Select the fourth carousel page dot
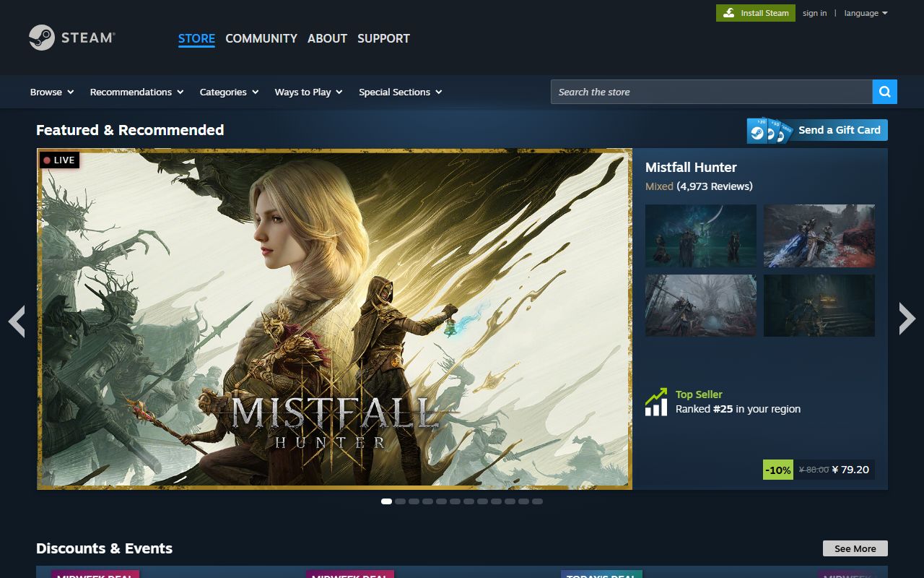Screen dimensions: 924x578 427,501
